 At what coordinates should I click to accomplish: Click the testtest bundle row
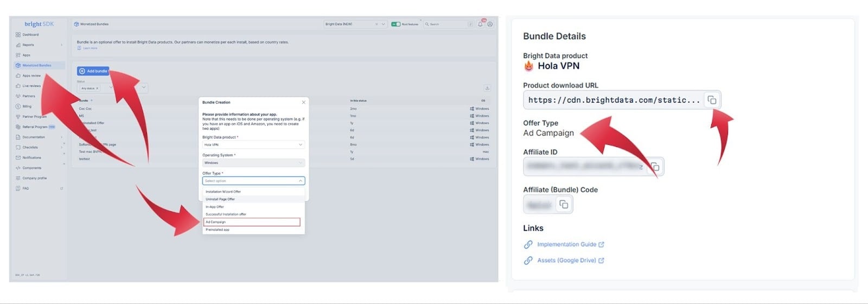[x=284, y=159]
